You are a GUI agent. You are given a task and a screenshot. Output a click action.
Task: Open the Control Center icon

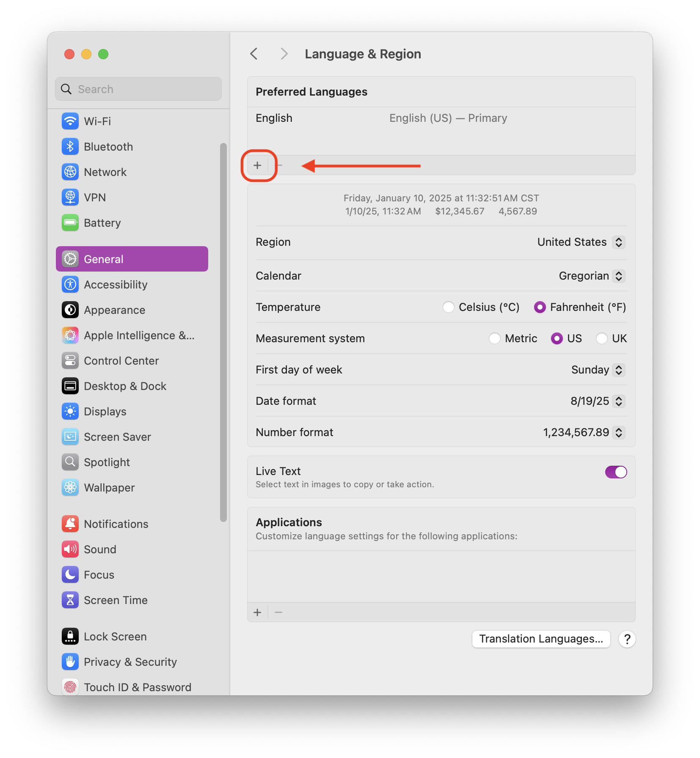coord(70,361)
